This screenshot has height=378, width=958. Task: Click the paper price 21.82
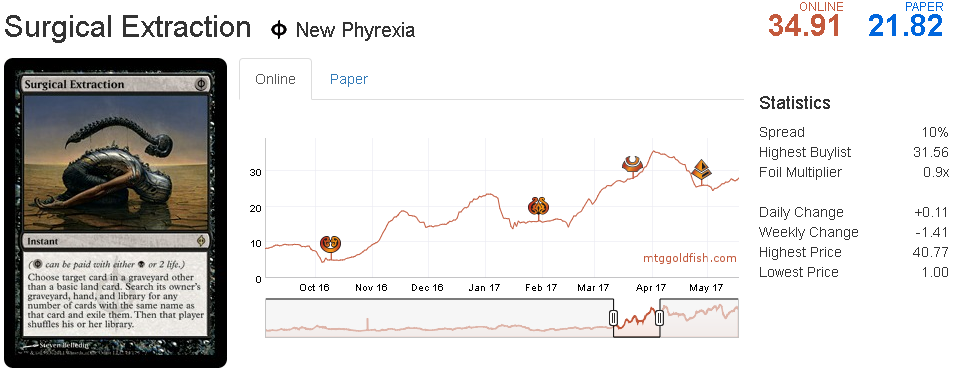pos(906,26)
